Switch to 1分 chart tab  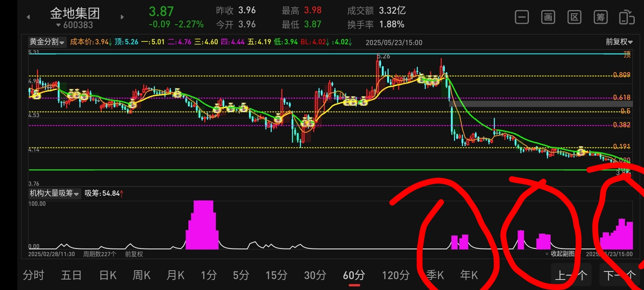[209, 275]
